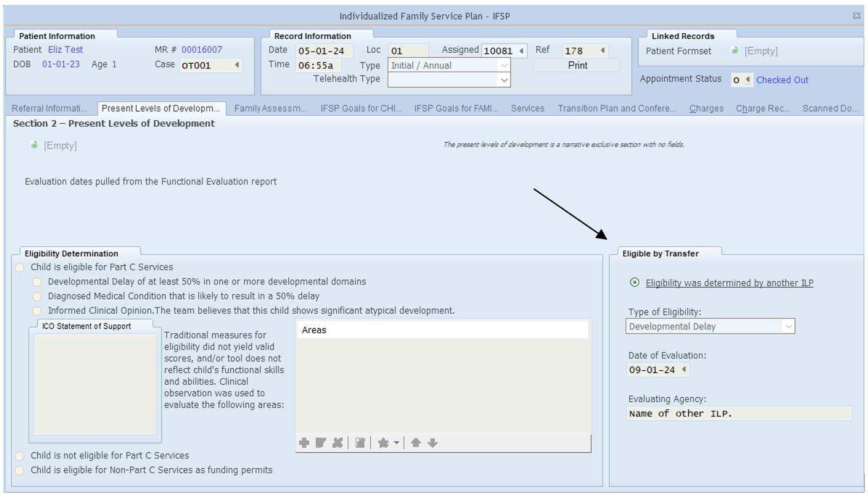Open the star icon's dropdown arrow in Areas toolbar
Image resolution: width=868 pixels, height=497 pixels.
pyautogui.click(x=396, y=443)
